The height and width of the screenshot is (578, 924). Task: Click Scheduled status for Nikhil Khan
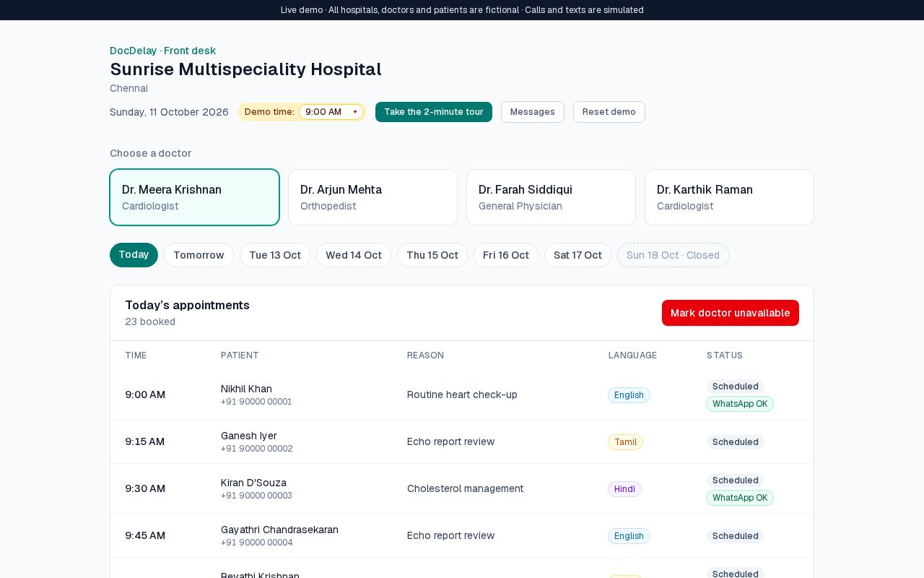pos(735,387)
